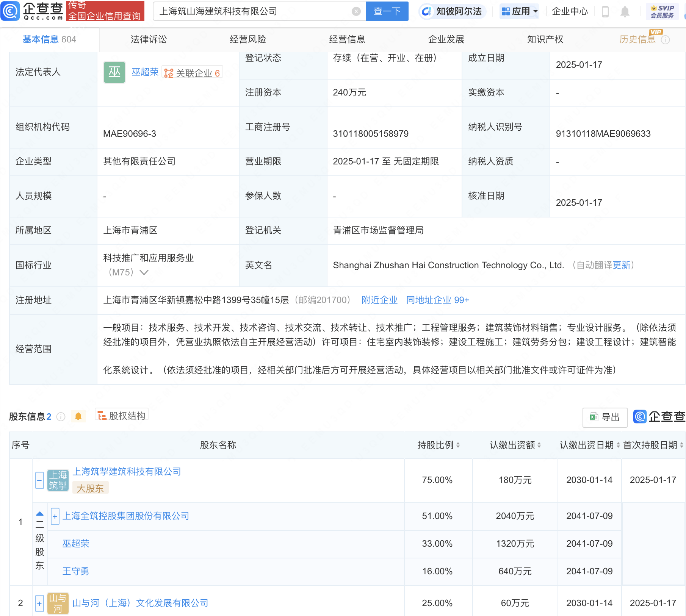Click taxpayer ID 91310118MAE9069633
Screen dimensions: 686x616
click(603, 134)
